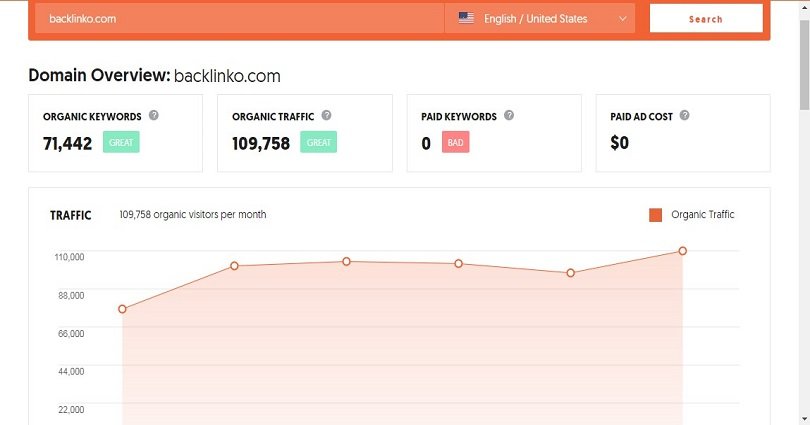This screenshot has width=810, height=425.
Task: Click the Search button
Action: (706, 19)
